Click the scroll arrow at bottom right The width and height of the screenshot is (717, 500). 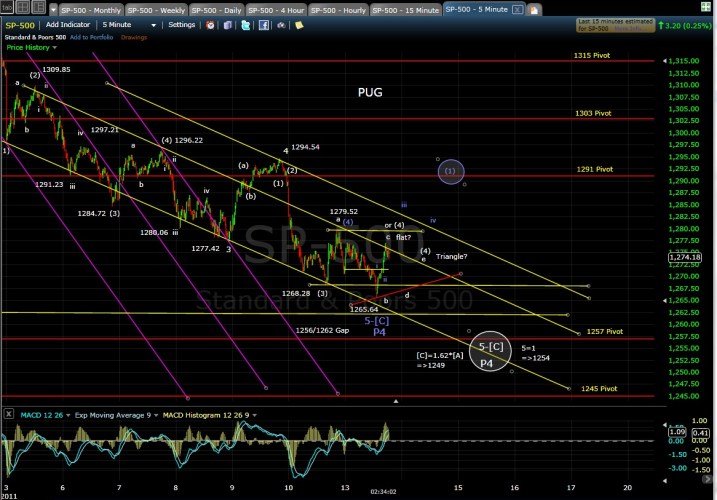tap(708, 479)
